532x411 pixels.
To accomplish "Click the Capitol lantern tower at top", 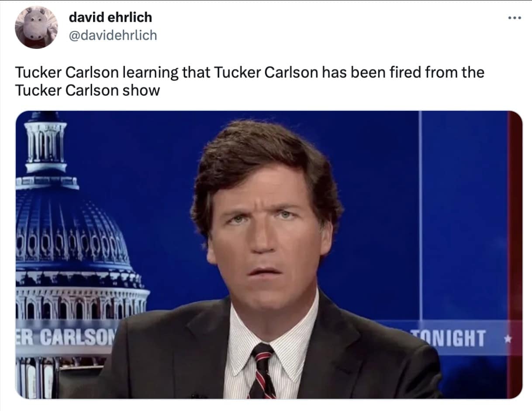I will pos(45,144).
